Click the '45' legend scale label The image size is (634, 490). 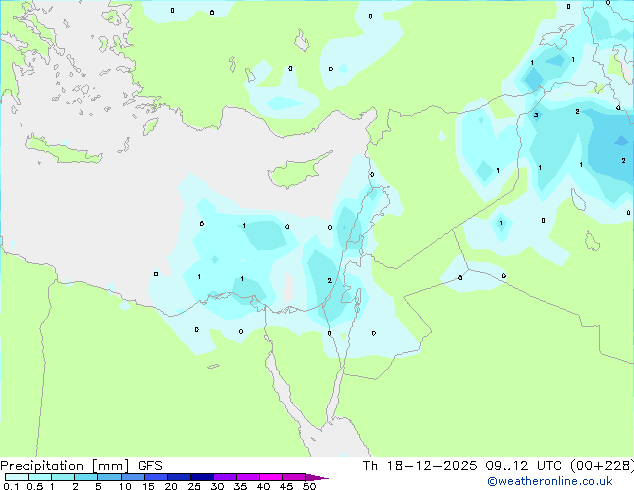click(x=286, y=486)
